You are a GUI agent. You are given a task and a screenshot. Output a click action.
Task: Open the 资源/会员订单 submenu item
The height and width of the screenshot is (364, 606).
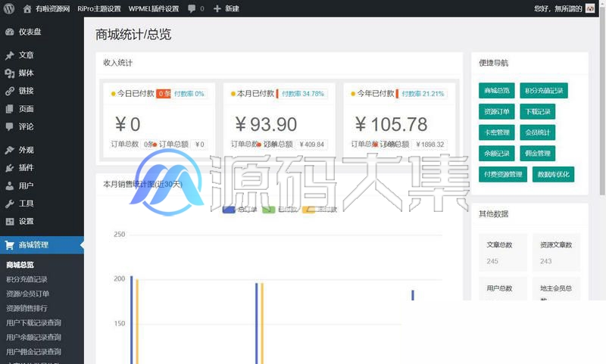click(27, 294)
